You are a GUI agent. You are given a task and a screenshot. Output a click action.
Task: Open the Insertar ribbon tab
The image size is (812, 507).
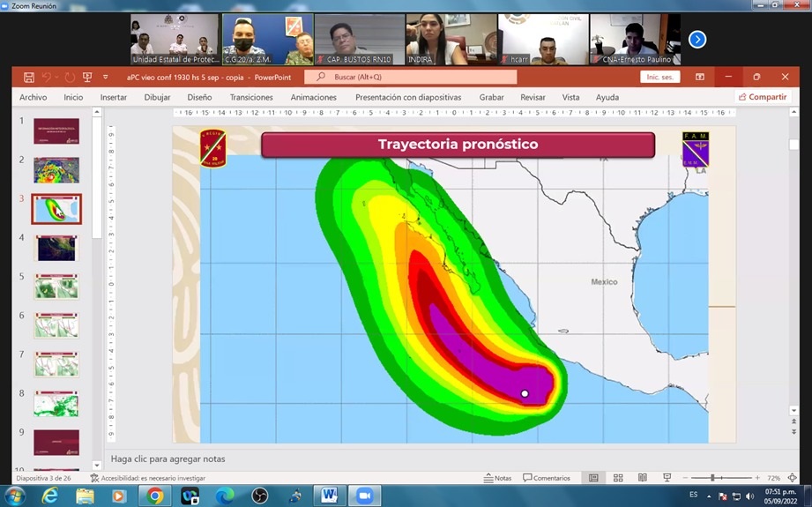(x=113, y=97)
